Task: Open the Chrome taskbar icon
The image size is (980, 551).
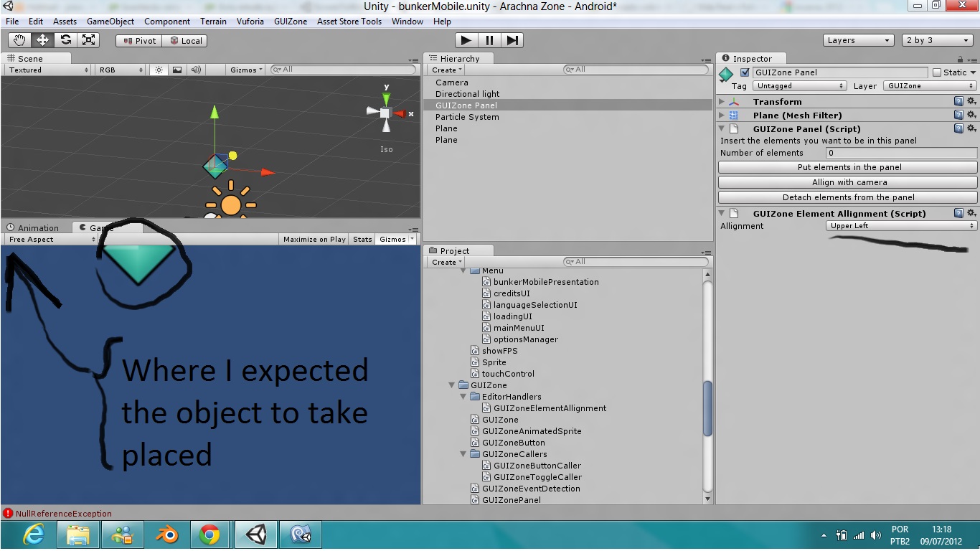Action: [209, 534]
